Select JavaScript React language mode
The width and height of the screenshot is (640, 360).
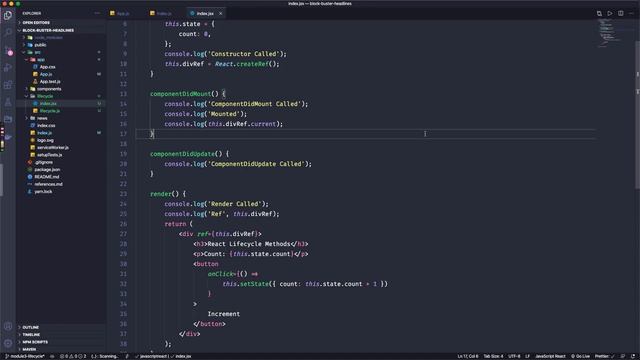point(550,356)
